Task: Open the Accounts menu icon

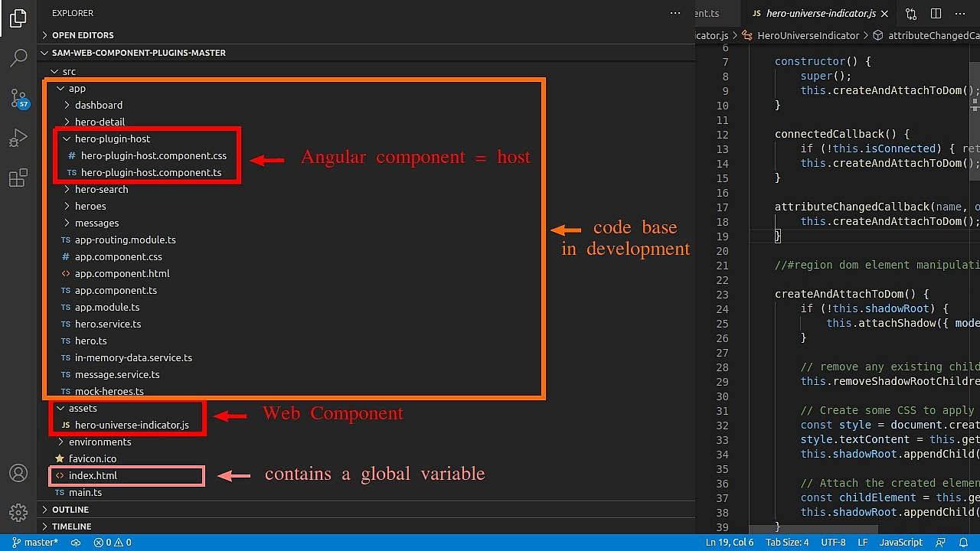Action: pos(18,473)
